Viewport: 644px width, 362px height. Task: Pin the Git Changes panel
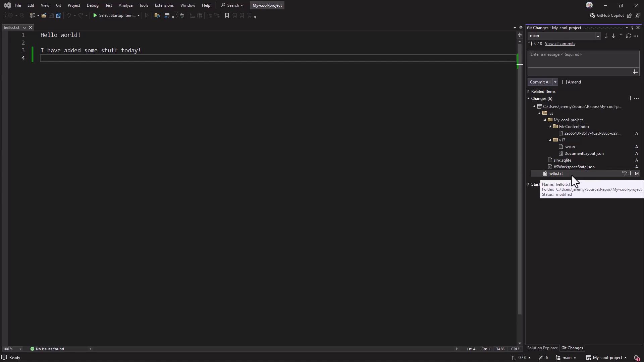pos(632,27)
